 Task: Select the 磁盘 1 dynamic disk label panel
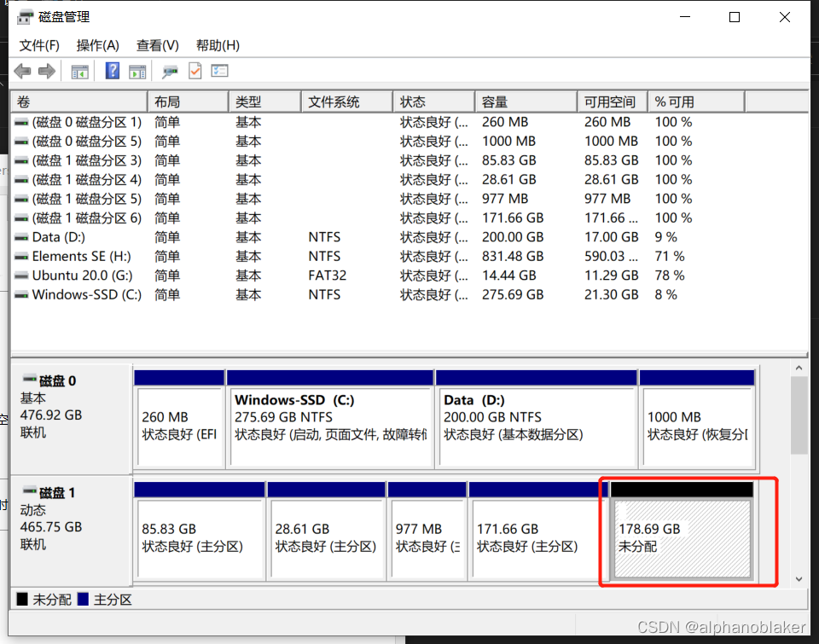click(x=71, y=531)
